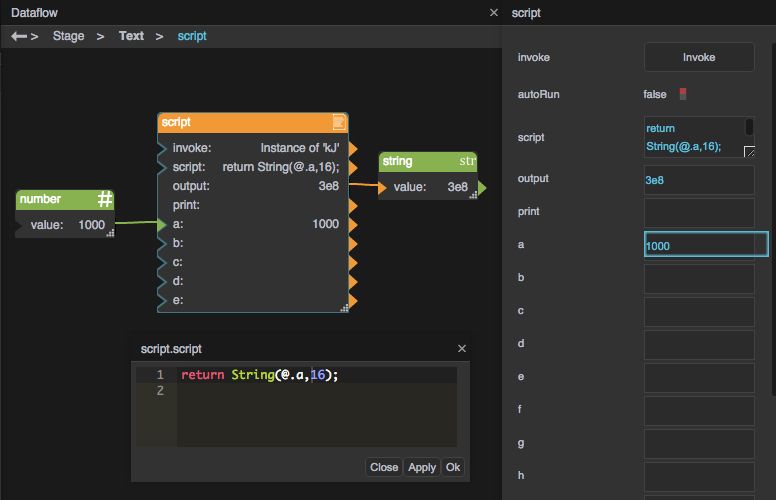Click the c property field

tap(699, 312)
